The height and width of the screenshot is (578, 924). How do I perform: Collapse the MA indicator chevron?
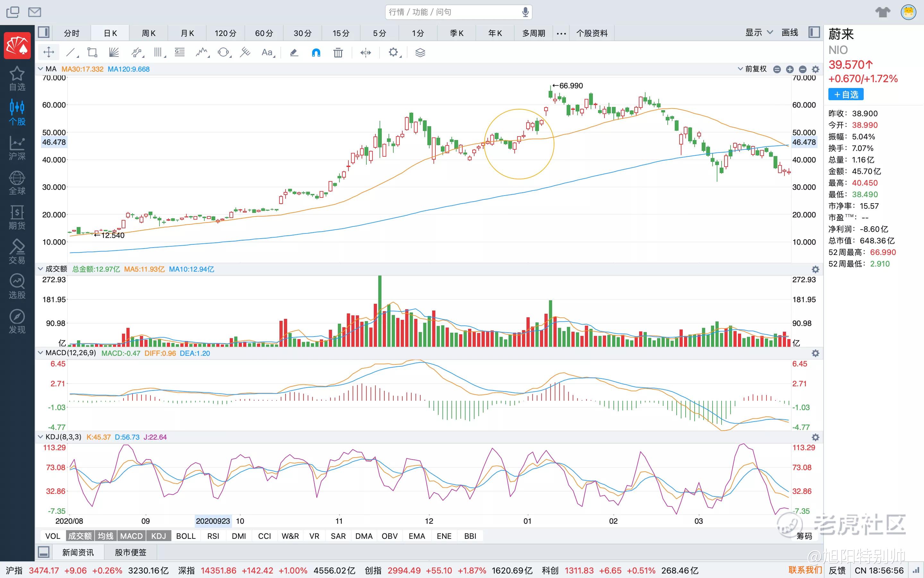[40, 69]
